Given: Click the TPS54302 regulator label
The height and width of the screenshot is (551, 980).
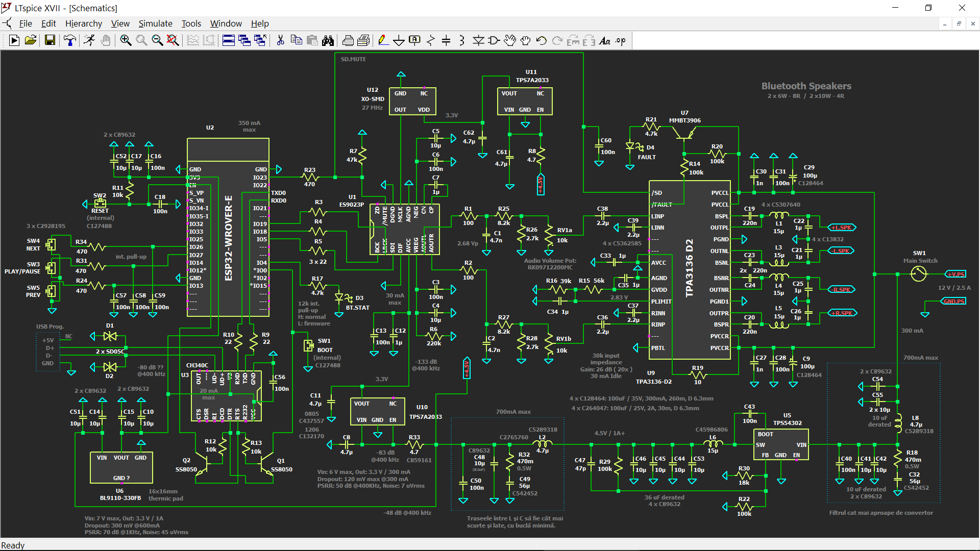Looking at the screenshot, I should point(787,423).
